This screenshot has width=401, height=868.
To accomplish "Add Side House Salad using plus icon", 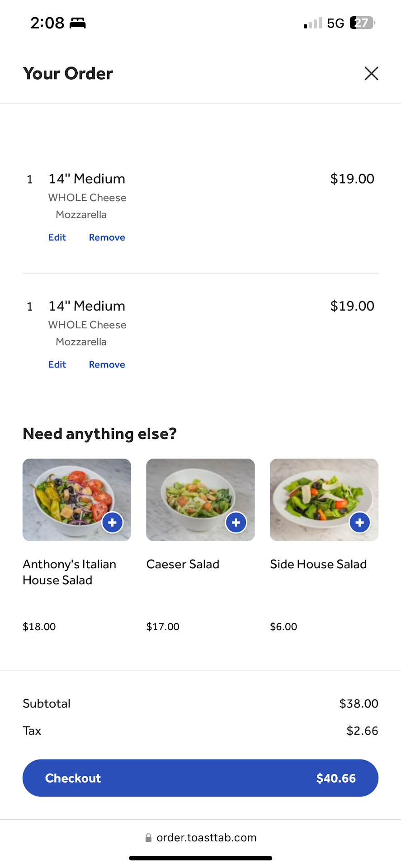I will coord(359,523).
